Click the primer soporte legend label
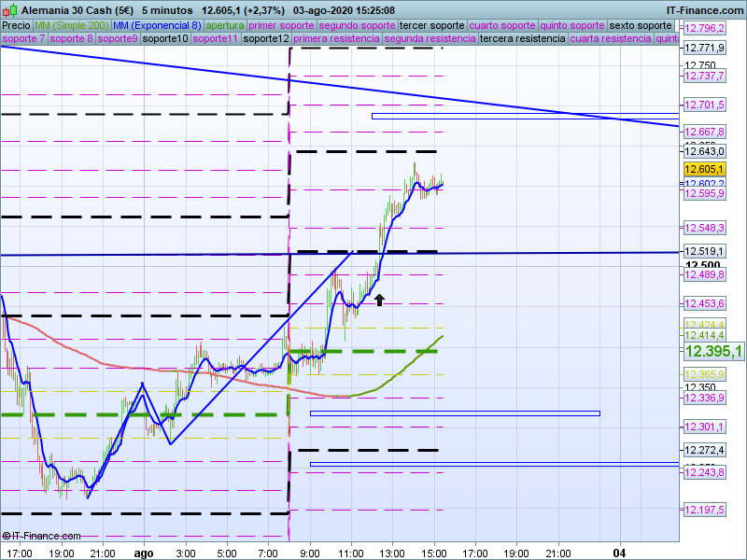The height and width of the screenshot is (560, 747). point(283,25)
